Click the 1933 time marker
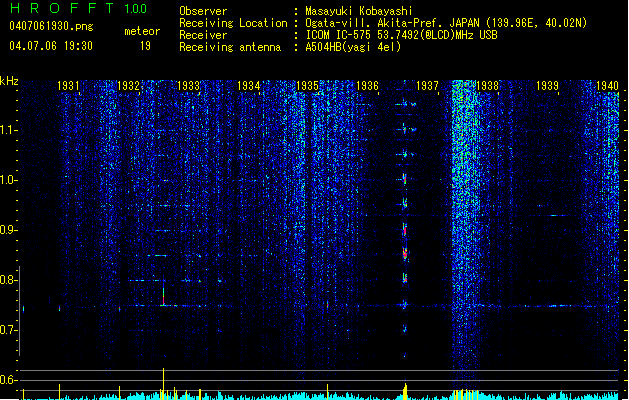The width and height of the screenshot is (629, 400). pyautogui.click(x=188, y=86)
